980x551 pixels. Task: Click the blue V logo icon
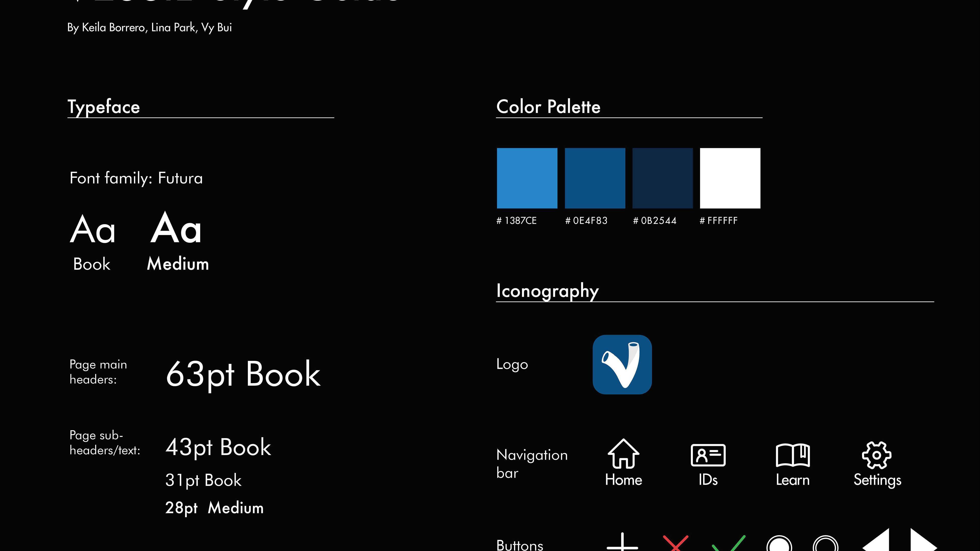point(622,364)
